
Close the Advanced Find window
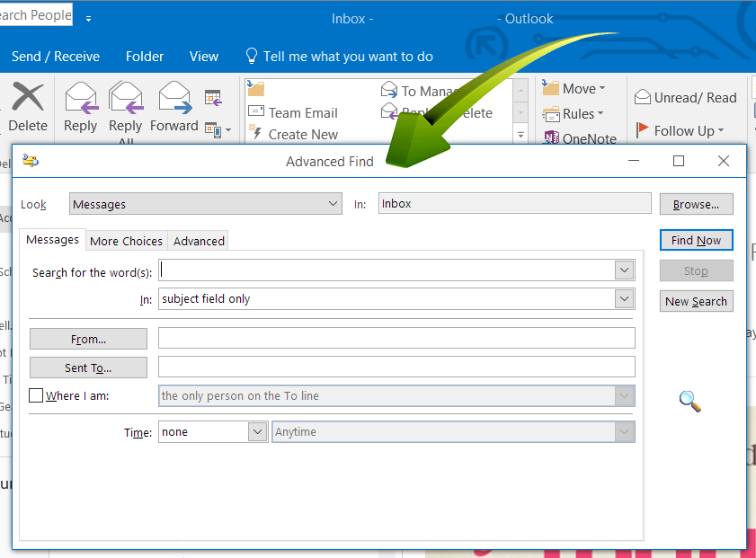724,161
